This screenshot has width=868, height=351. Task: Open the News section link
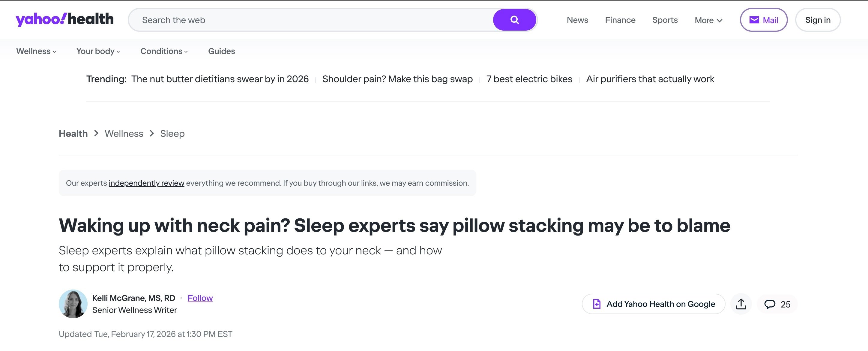pos(577,20)
